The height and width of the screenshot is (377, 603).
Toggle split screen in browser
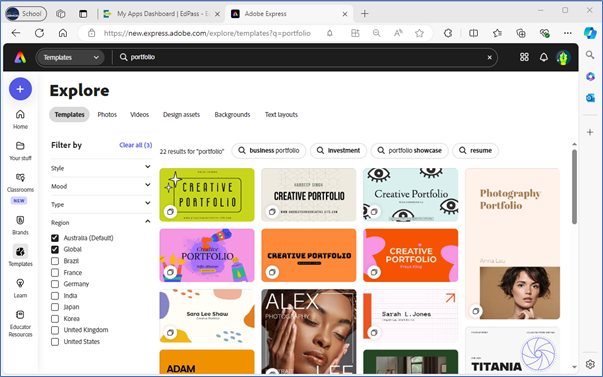(x=473, y=33)
